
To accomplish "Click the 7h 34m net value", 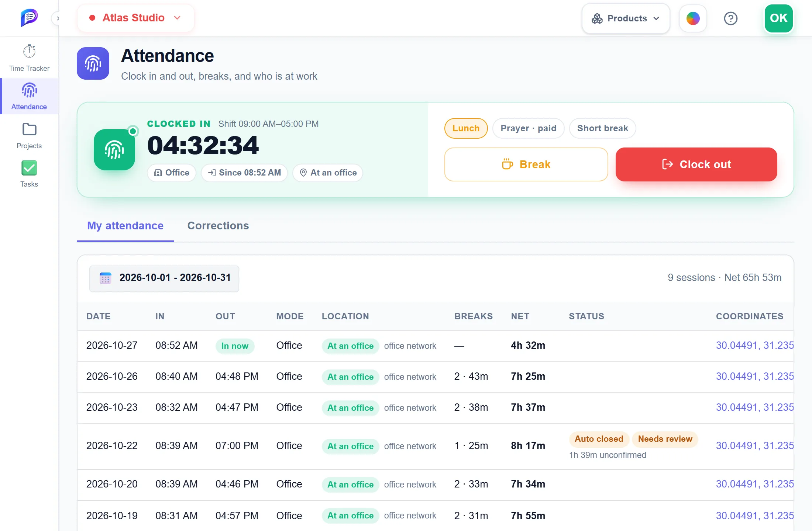I will (x=528, y=484).
